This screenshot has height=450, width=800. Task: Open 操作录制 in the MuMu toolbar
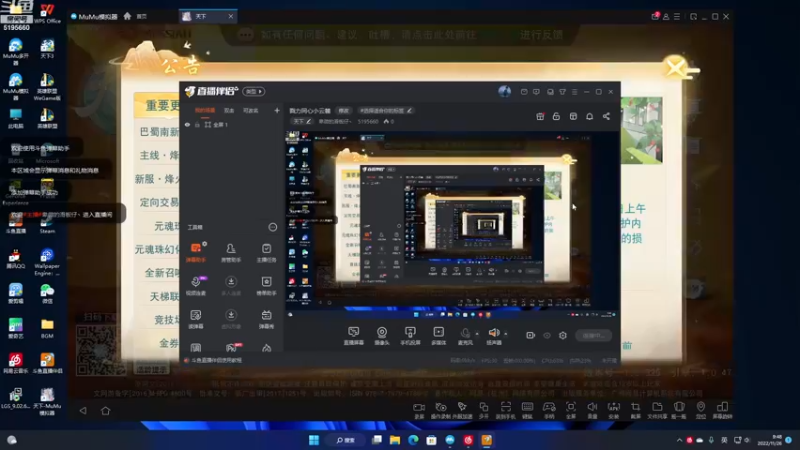[441, 410]
